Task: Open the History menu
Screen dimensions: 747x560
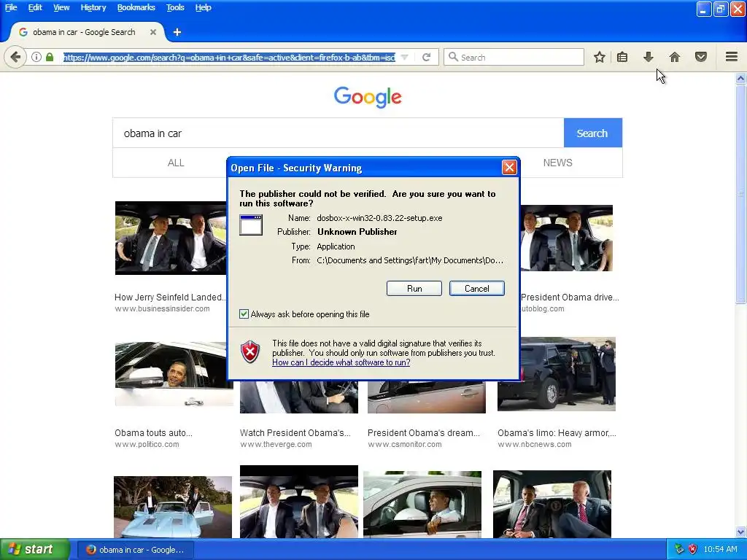Action: (x=93, y=7)
